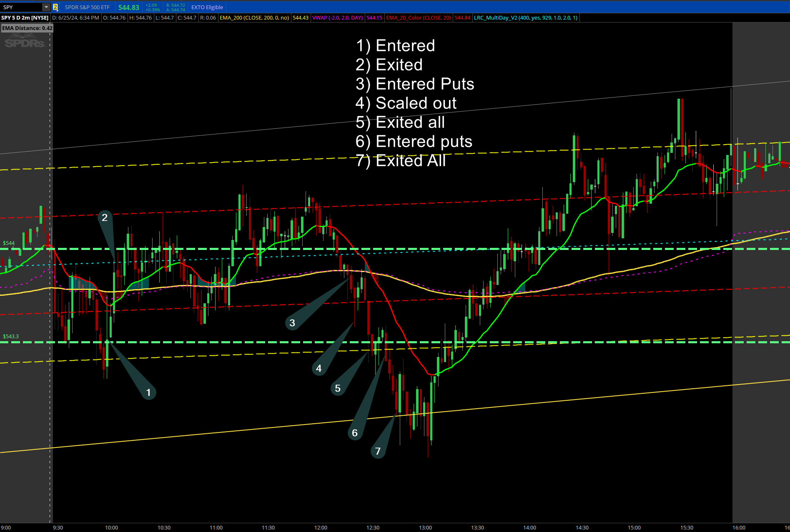790x532 pixels.
Task: Click the EMA_200 study label
Action: pos(254,18)
